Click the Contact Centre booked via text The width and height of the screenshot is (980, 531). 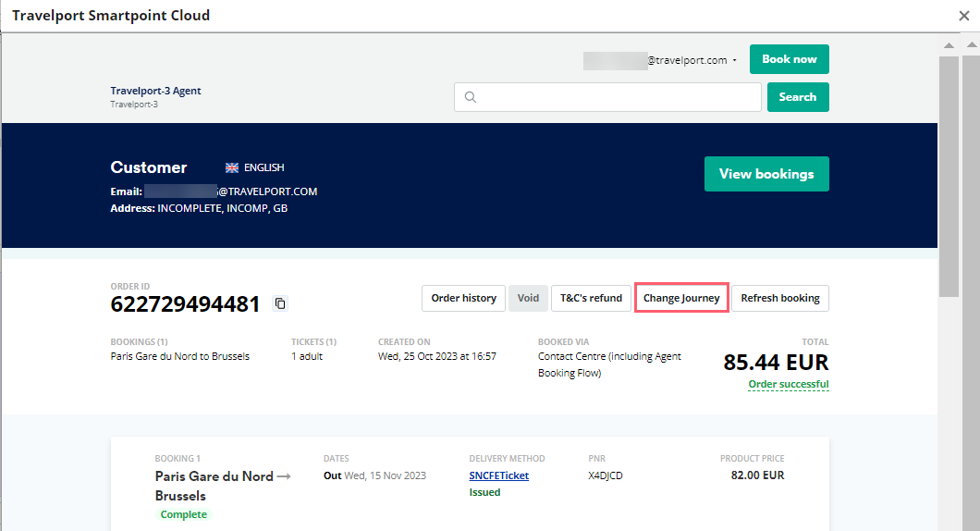609,364
